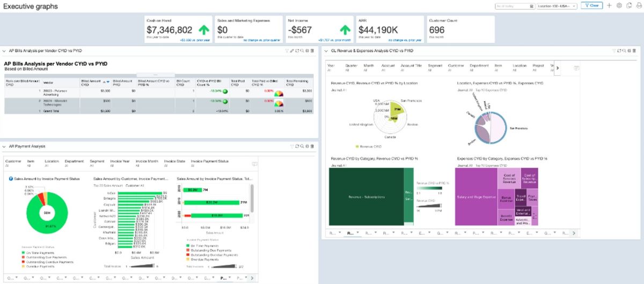Viewport: 644px width, 284px height.
Task: Click info icon beside Sales Amount chart title
Action: click(x=11, y=178)
